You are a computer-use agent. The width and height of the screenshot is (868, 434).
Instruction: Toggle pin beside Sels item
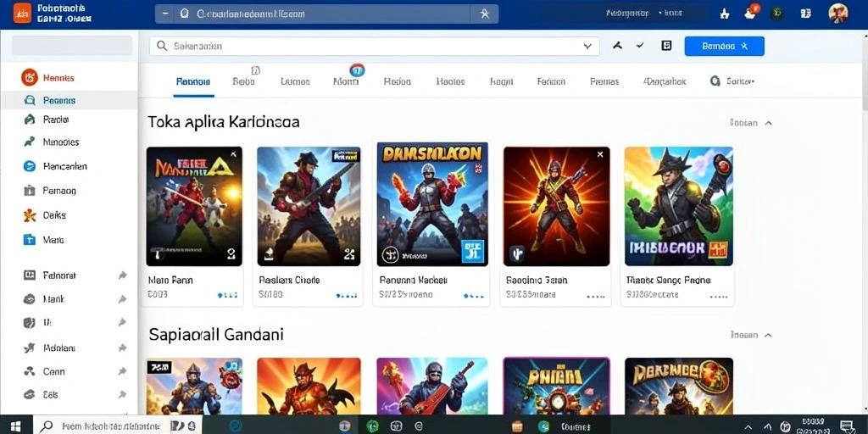122,395
